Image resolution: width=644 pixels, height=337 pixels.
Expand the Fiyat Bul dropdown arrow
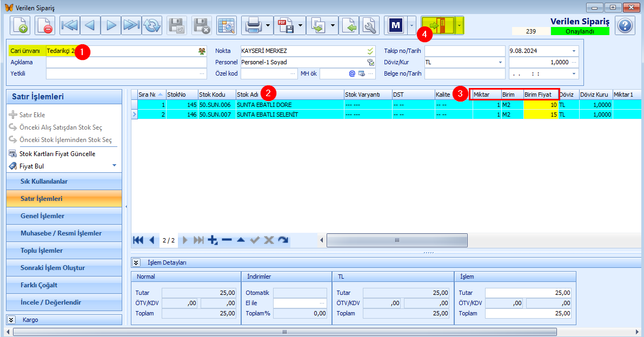click(x=114, y=166)
